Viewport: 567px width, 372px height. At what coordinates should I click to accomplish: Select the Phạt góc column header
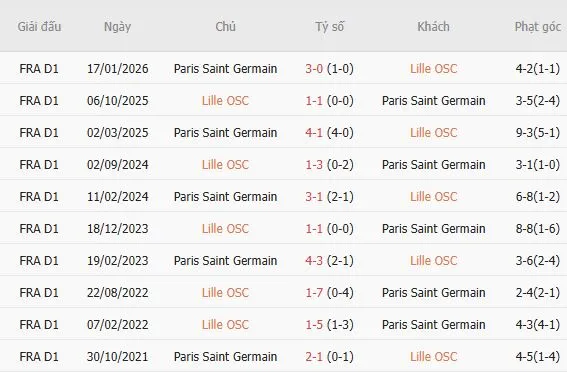click(538, 27)
